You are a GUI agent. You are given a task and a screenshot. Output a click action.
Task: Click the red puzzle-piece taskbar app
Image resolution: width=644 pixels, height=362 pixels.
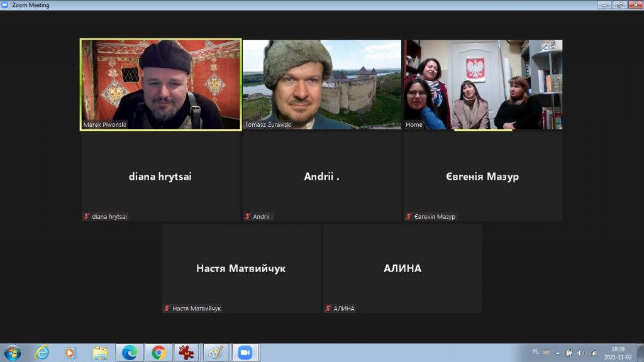click(187, 353)
